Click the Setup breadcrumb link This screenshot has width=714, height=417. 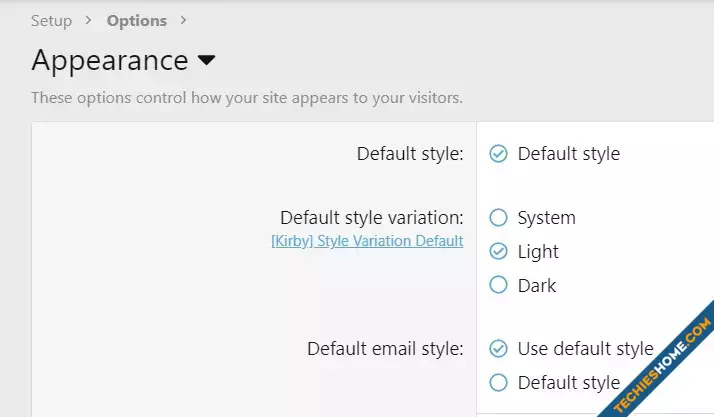[x=51, y=21]
